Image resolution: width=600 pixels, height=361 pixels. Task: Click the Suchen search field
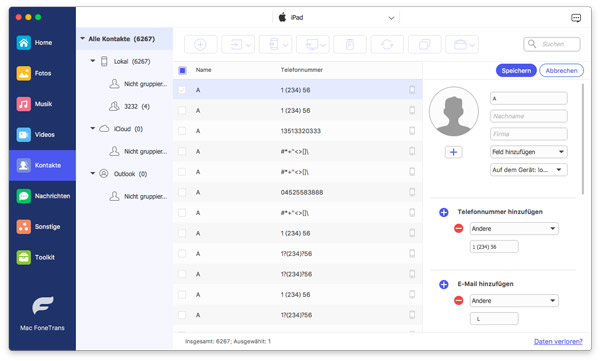coord(552,44)
